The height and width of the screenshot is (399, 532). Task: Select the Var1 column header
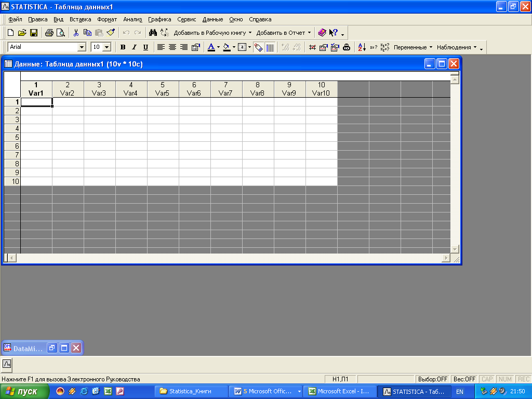point(36,89)
